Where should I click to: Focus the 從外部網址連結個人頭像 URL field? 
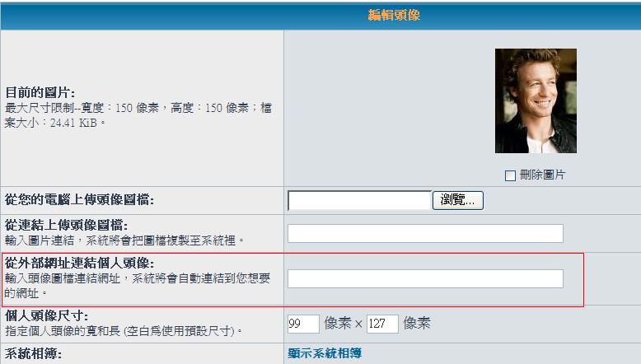tap(425, 278)
